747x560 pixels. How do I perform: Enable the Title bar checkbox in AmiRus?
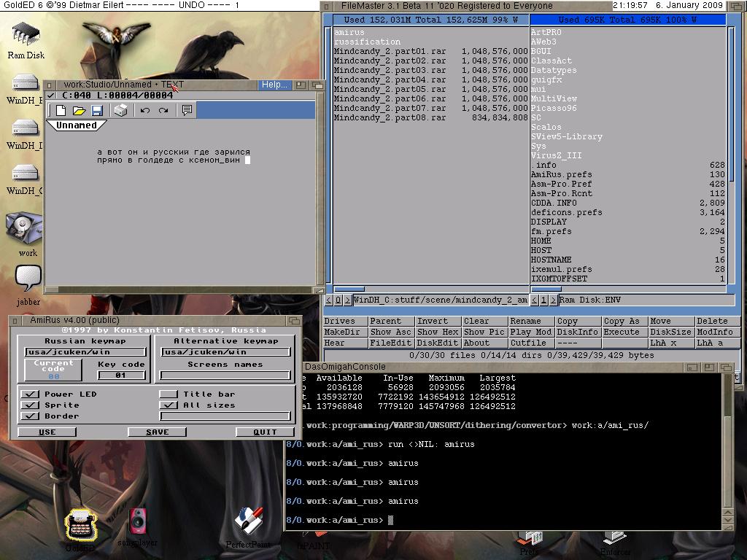click(169, 394)
